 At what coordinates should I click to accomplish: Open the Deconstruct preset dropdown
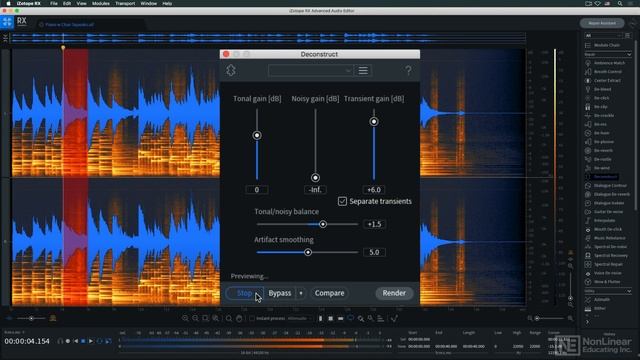[x=310, y=71]
